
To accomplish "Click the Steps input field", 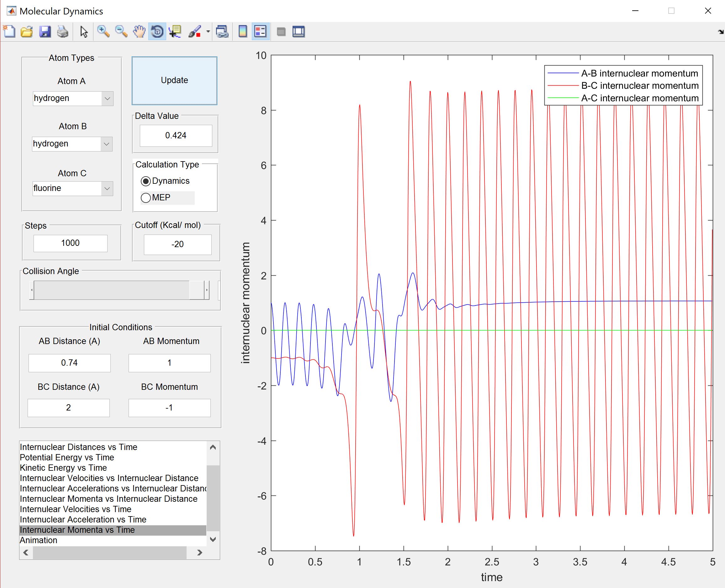I will pos(71,243).
